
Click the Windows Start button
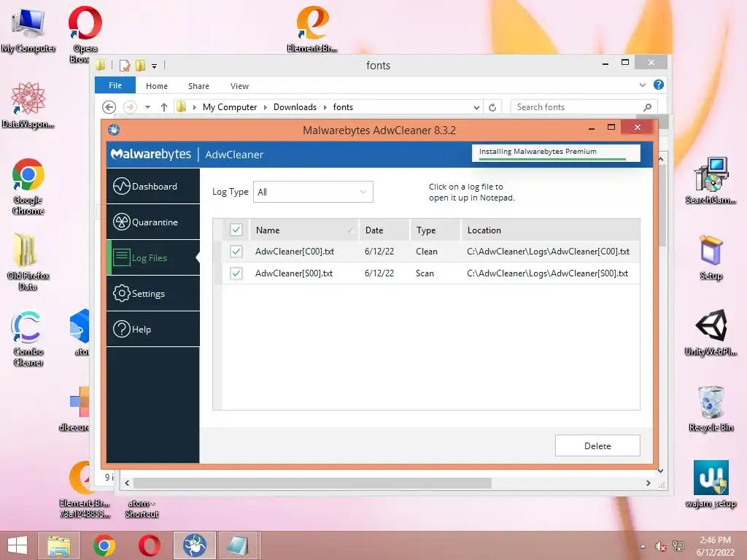(x=18, y=545)
